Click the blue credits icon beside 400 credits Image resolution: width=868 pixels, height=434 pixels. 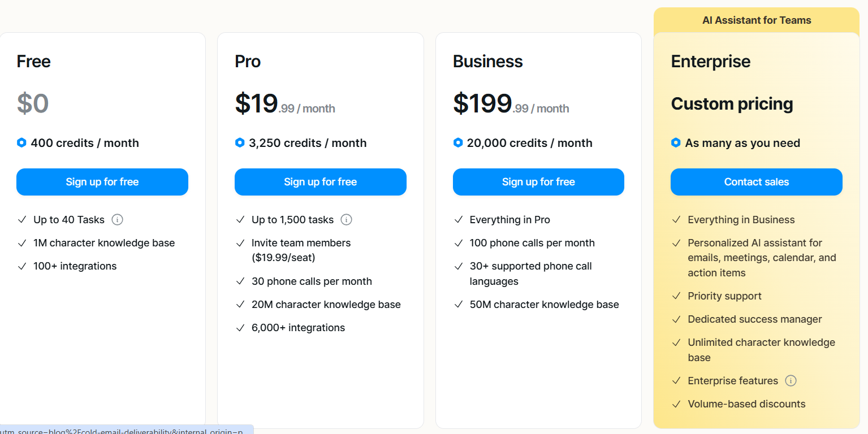[21, 142]
